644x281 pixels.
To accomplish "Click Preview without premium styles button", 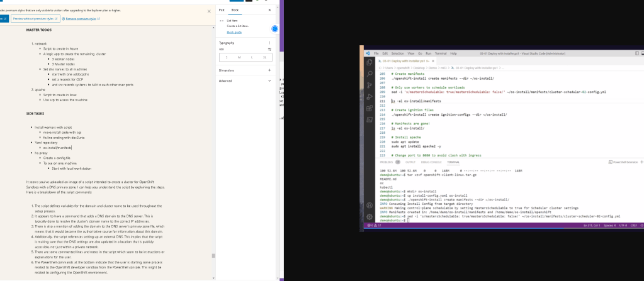I will pyautogui.click(x=35, y=18).
